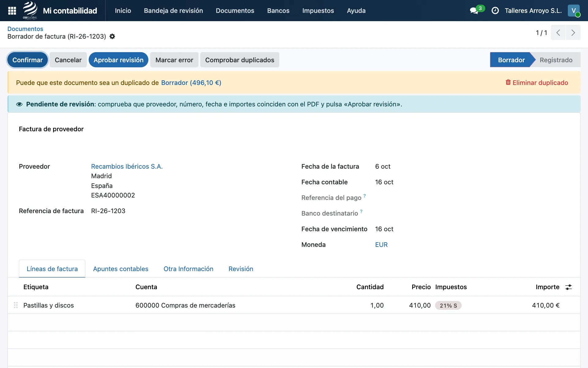Click the Cancelar button
Viewport: 588px width, 368px height.
tap(68, 60)
